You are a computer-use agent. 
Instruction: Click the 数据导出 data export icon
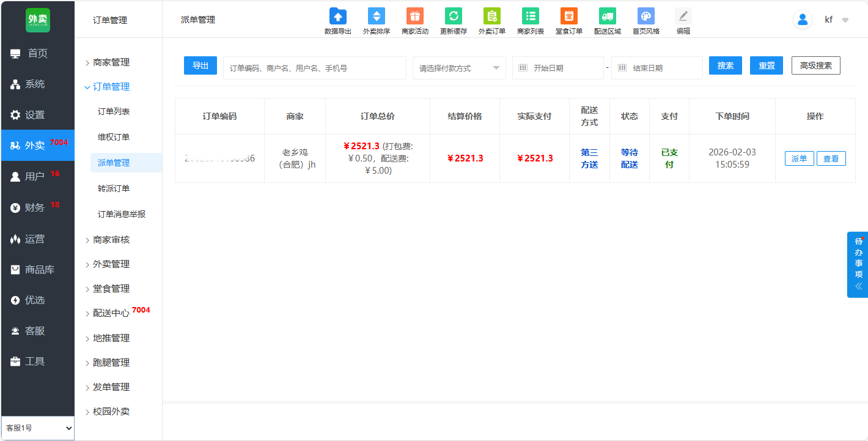coord(337,17)
